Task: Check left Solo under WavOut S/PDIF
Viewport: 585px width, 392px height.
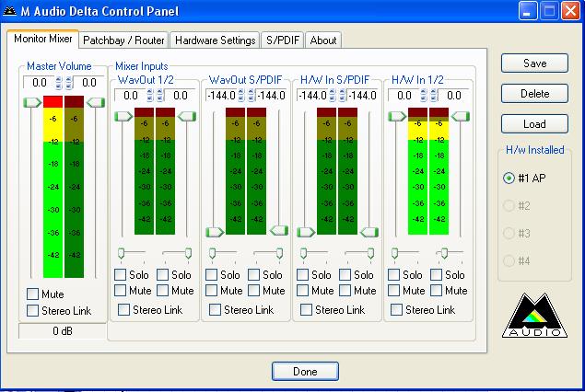Action: [212, 275]
